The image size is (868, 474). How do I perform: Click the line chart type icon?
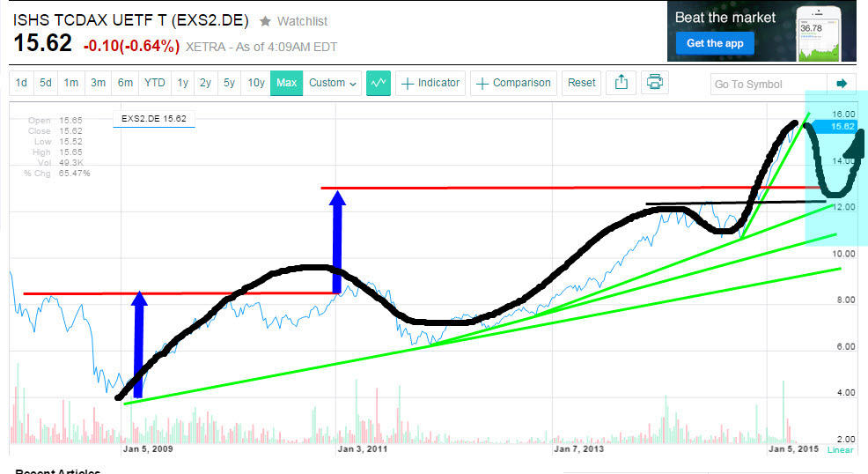(379, 83)
